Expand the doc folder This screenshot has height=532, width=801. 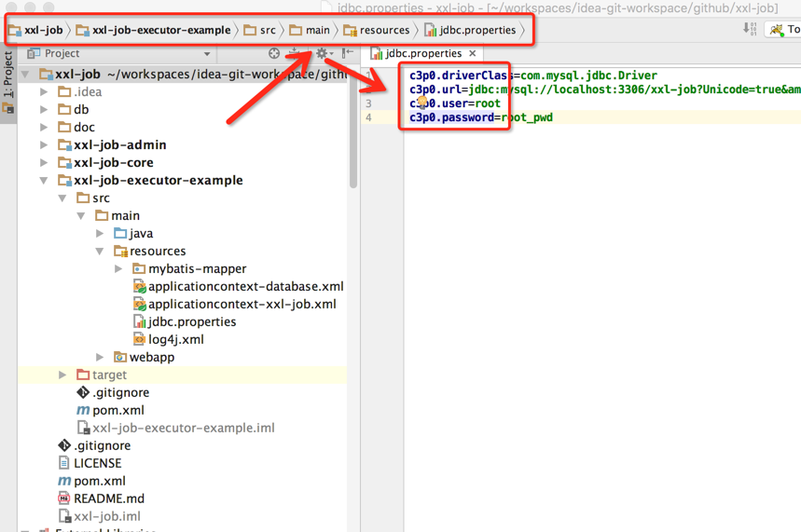[44, 127]
